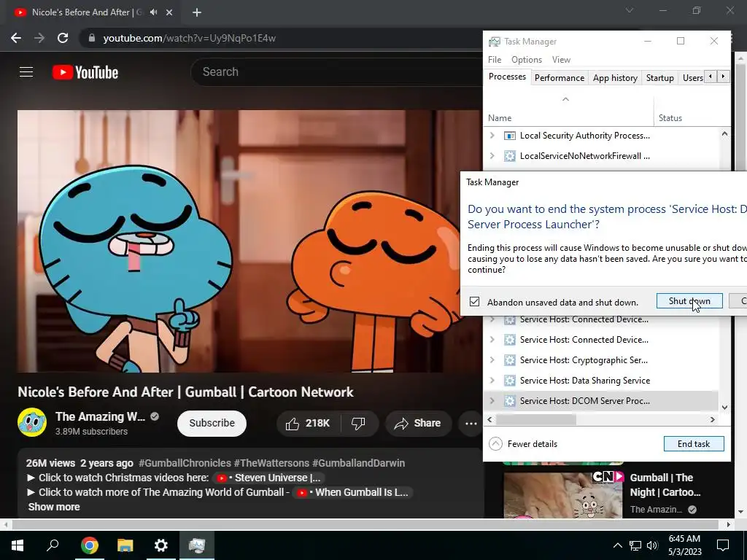This screenshot has width=747, height=560.
Task: Click the lock icon in the address bar
Action: [92, 38]
